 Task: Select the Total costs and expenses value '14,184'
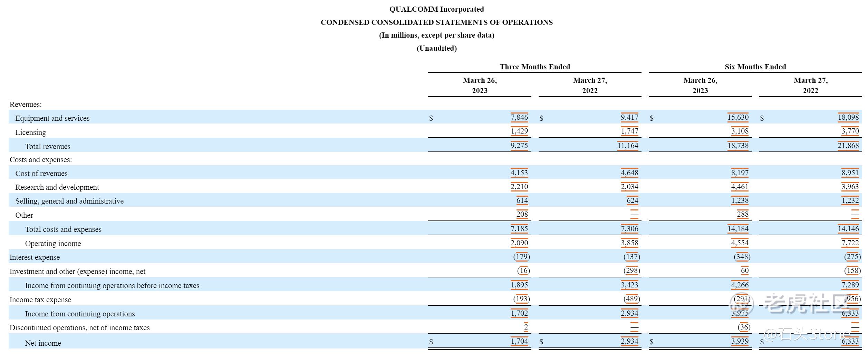pyautogui.click(x=738, y=229)
